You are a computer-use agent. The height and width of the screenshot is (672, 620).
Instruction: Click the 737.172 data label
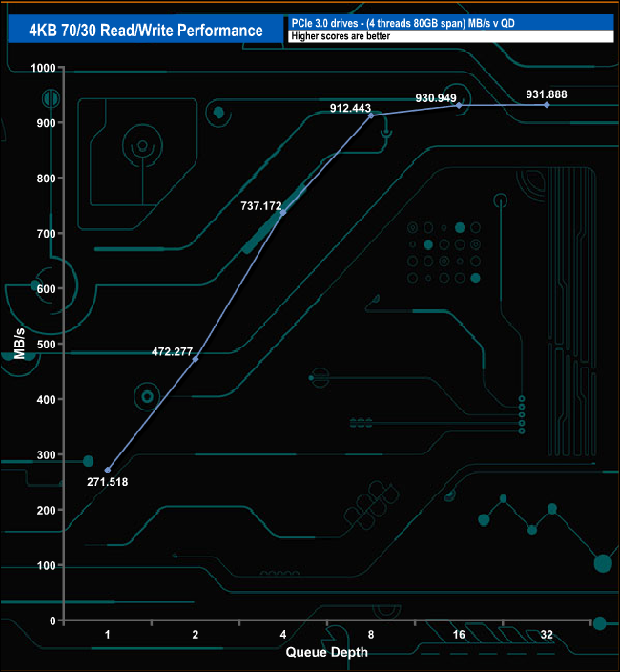261,206
